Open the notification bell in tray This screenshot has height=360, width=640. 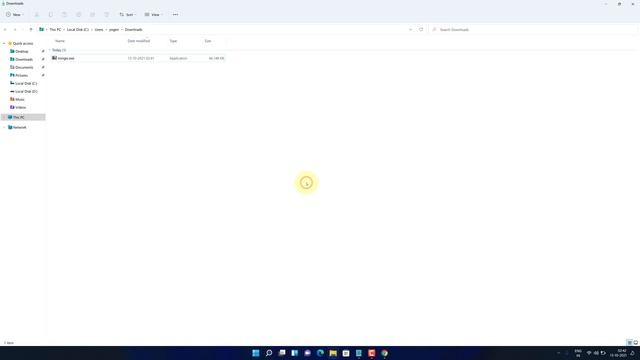(x=633, y=353)
